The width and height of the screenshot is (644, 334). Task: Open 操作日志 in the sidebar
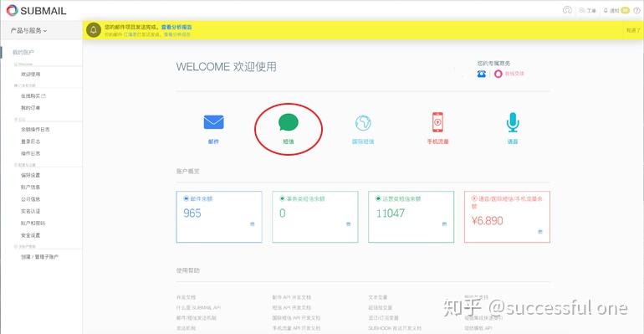[31, 153]
